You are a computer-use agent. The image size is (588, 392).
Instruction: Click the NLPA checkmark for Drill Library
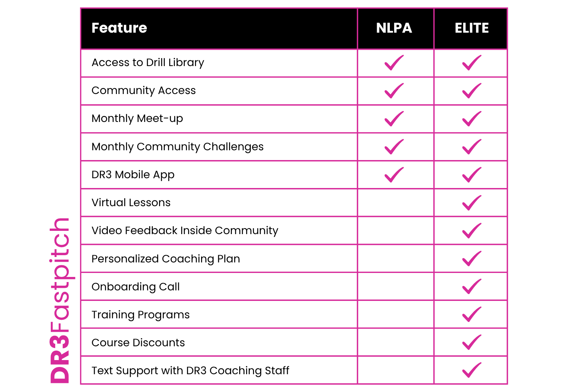pyautogui.click(x=394, y=63)
